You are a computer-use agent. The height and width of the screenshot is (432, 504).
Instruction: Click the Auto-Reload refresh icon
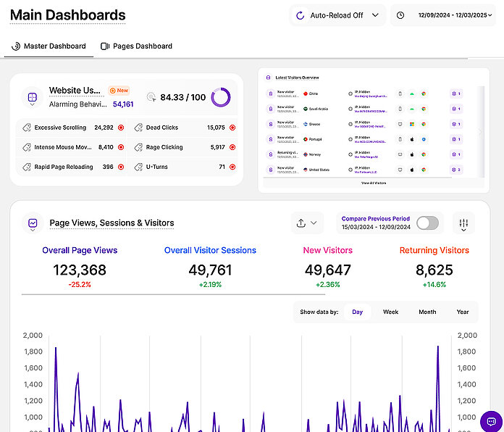pyautogui.click(x=301, y=15)
